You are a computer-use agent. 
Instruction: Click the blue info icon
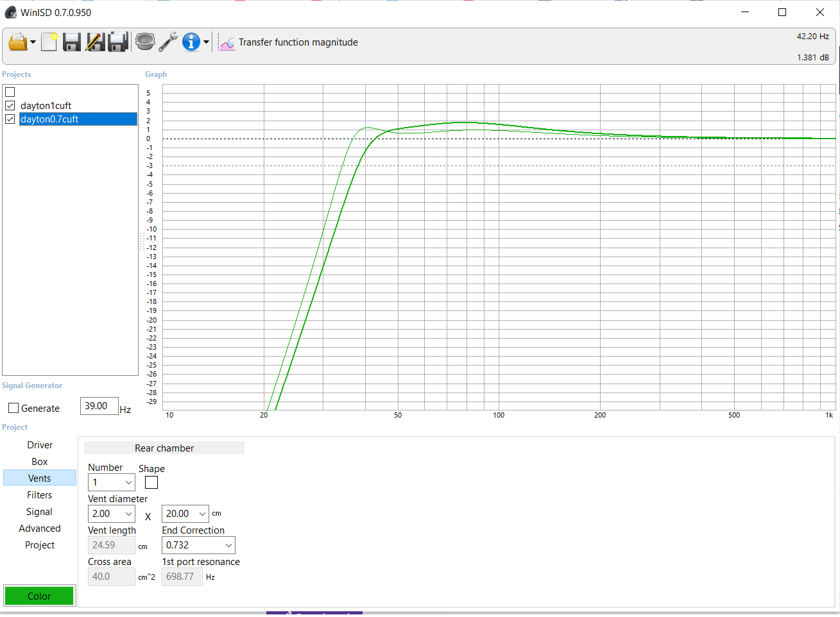click(x=191, y=42)
